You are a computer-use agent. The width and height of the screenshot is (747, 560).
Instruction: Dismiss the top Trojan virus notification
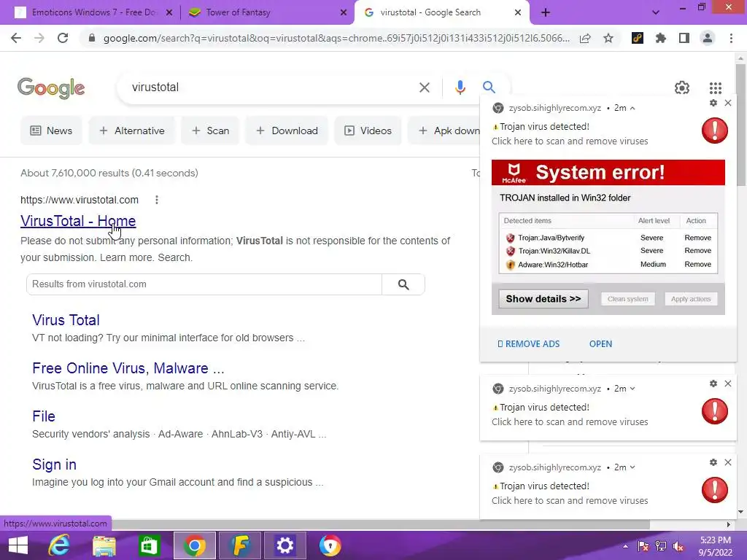[x=728, y=103]
